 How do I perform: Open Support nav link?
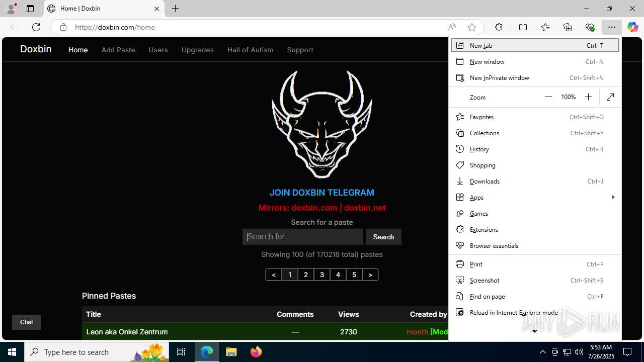tap(300, 50)
